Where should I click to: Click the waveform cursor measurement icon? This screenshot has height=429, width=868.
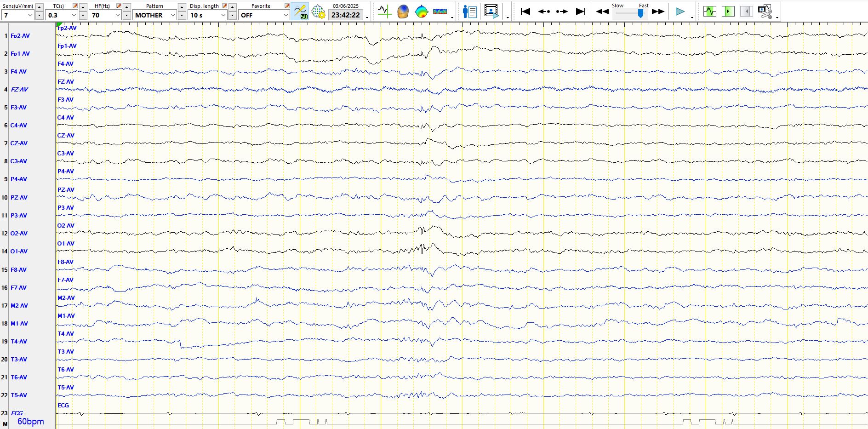tap(384, 11)
